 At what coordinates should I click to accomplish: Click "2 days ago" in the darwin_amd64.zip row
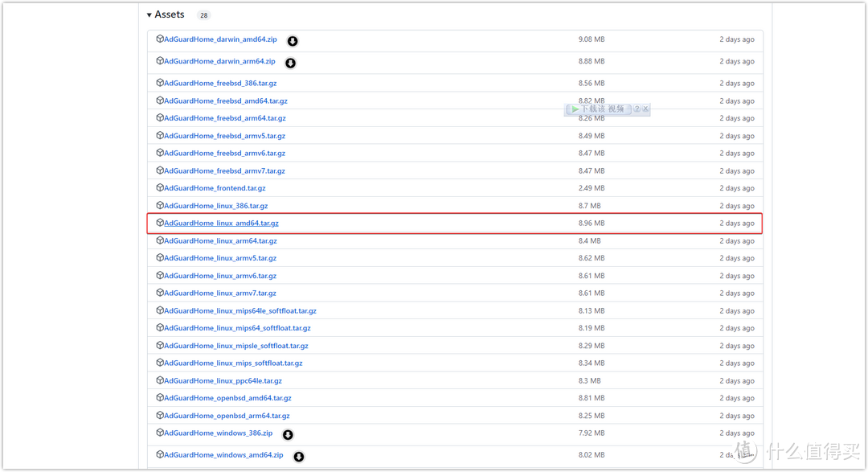[737, 39]
